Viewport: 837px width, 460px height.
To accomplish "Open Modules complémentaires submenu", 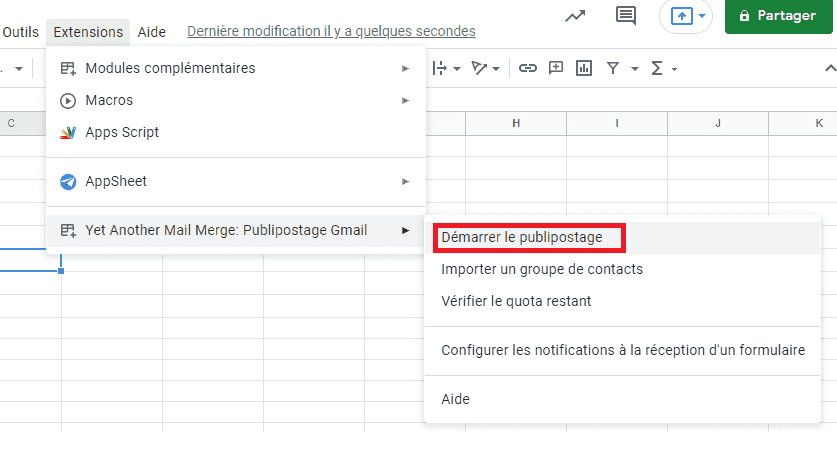I will 236,68.
